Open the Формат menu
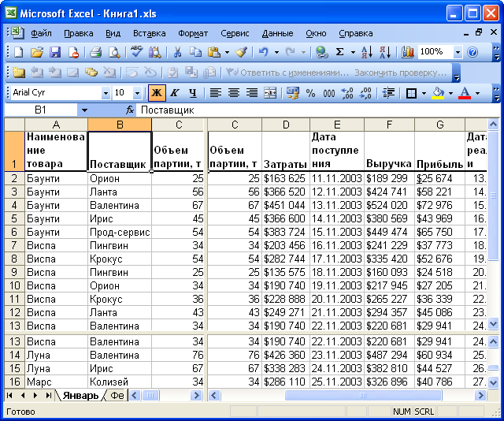Image resolution: width=504 pixels, height=421 pixels. pyautogui.click(x=193, y=33)
